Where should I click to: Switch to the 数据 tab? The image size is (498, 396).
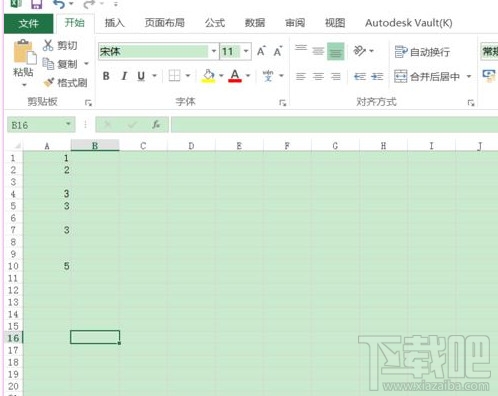point(255,23)
